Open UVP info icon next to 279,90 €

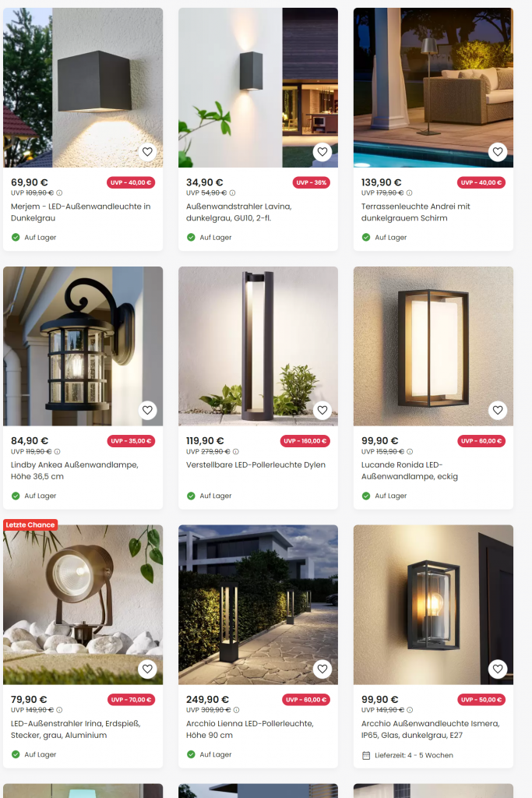coord(236,451)
